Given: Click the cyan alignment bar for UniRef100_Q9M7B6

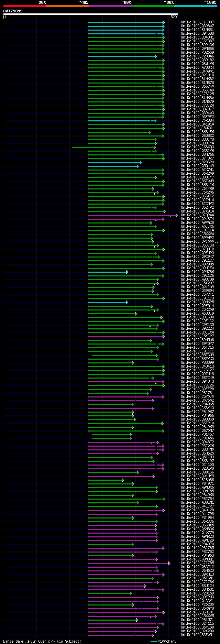Looking at the screenshot, I should [x=108, y=272].
